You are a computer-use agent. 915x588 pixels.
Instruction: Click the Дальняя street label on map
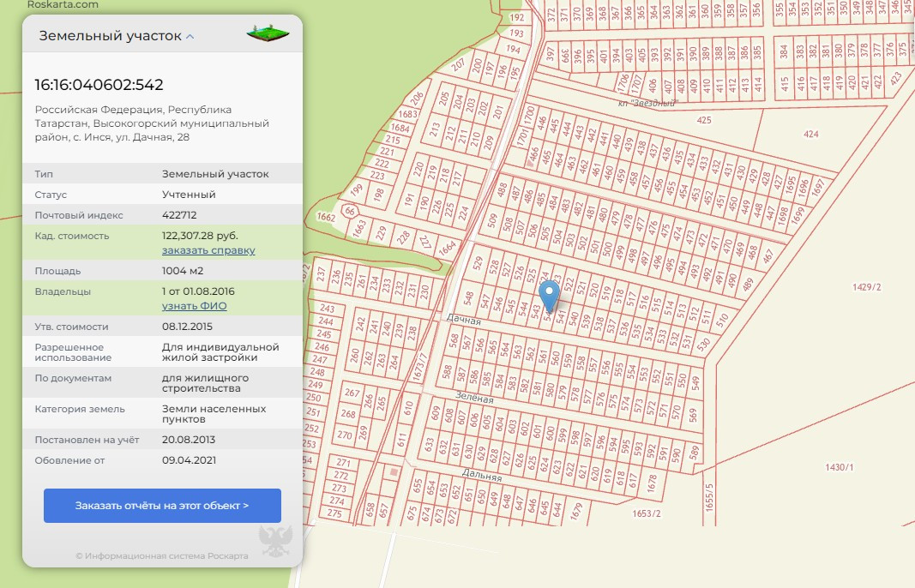pyautogui.click(x=482, y=475)
